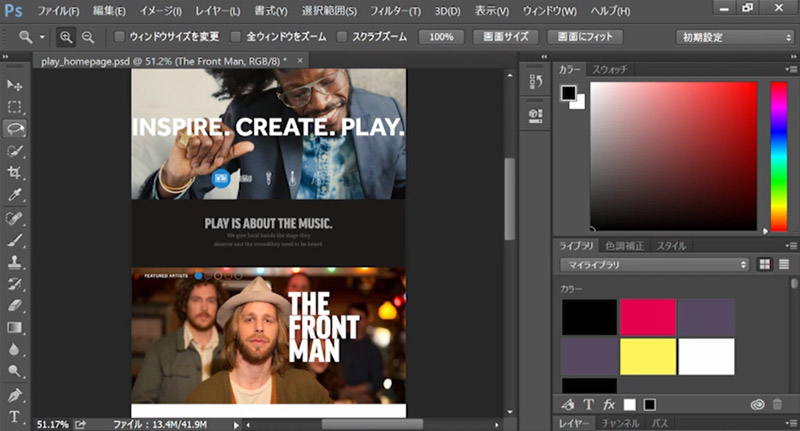Screen dimensions: 800x431
Task: Open the Layers panel flyout menu
Action: [x=791, y=423]
